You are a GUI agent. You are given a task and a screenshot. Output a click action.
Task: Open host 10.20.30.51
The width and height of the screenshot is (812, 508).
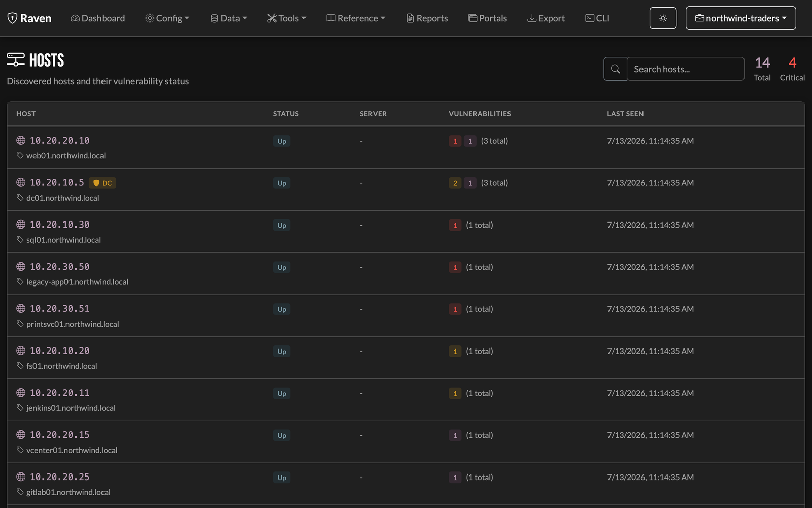tap(59, 309)
